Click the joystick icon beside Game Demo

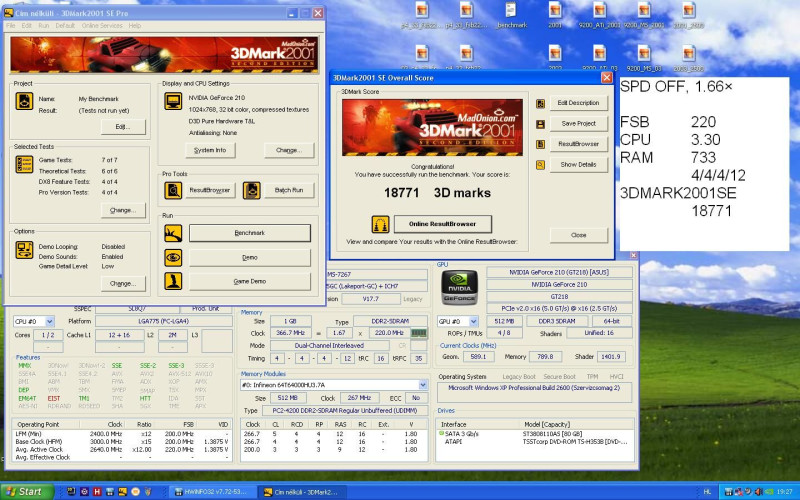173,281
